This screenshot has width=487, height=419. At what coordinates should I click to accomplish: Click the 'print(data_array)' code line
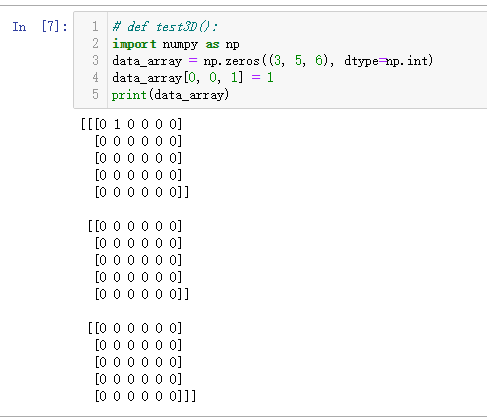pyautogui.click(x=170, y=95)
